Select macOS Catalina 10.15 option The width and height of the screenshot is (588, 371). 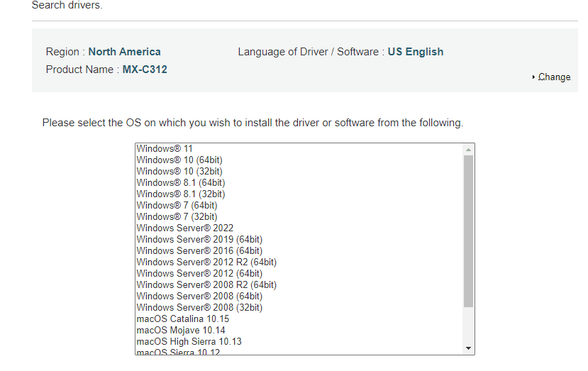[x=183, y=319]
